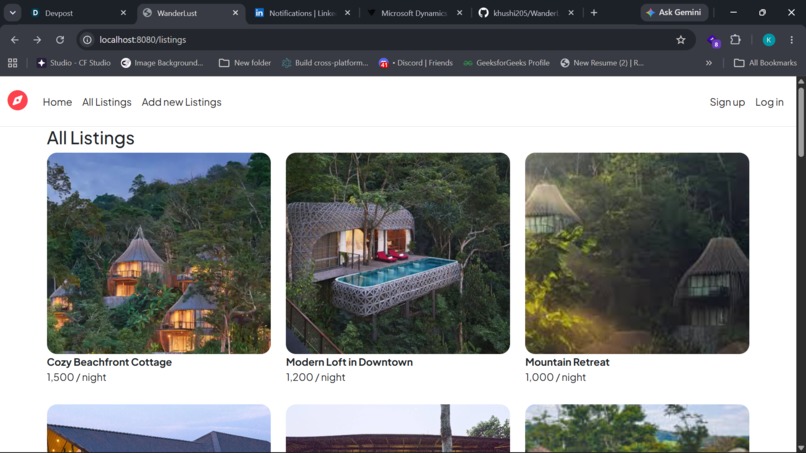This screenshot has height=453, width=806.
Task: Open the New Resume (2) bookmark
Action: [x=602, y=63]
